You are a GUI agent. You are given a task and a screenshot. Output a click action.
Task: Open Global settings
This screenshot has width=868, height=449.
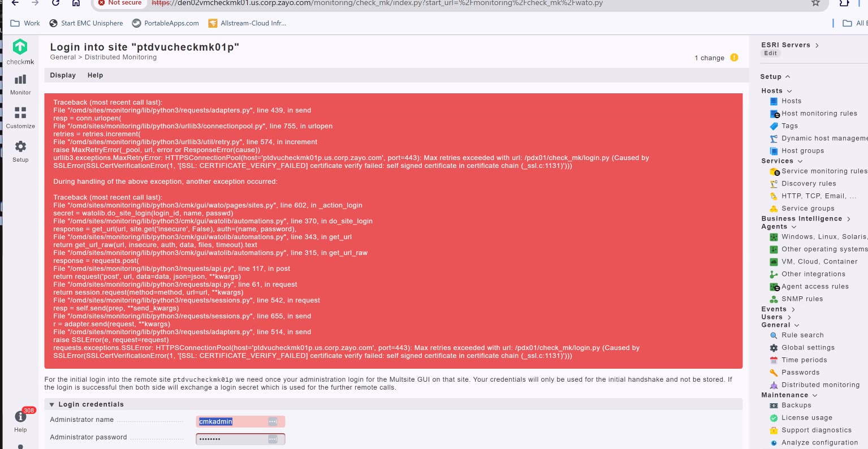807,347
